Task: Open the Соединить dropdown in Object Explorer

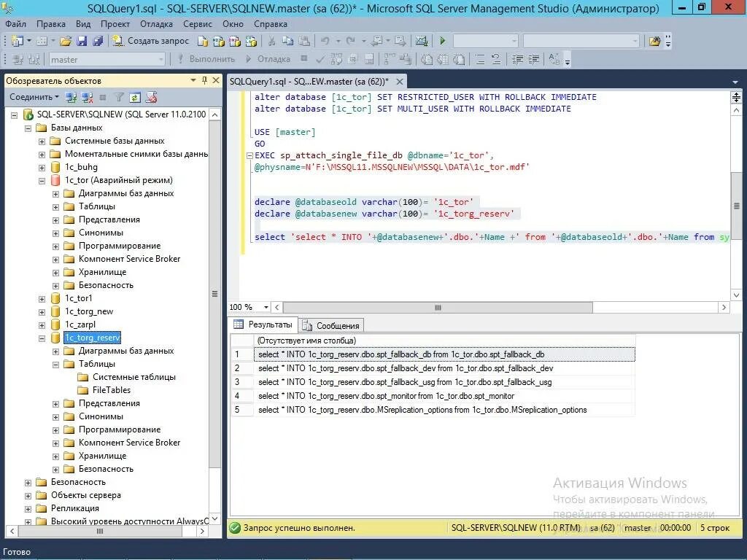Action: point(34,97)
